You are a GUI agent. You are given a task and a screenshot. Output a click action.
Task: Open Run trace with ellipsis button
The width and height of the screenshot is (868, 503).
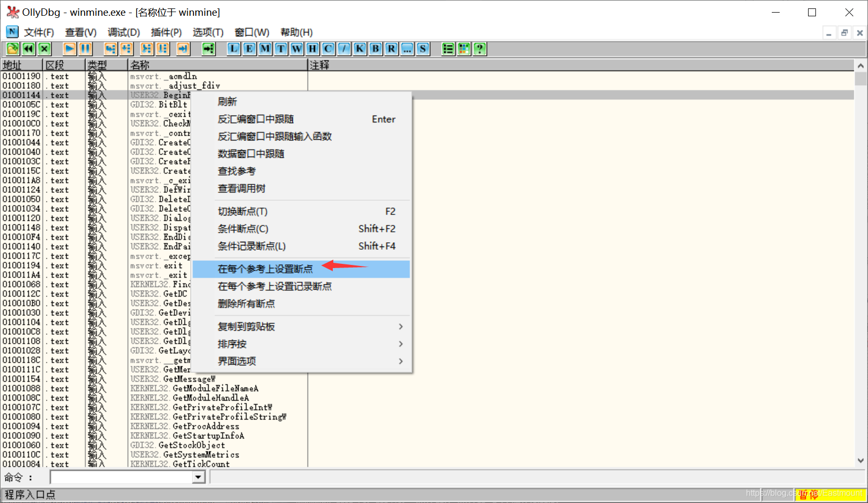coord(407,49)
